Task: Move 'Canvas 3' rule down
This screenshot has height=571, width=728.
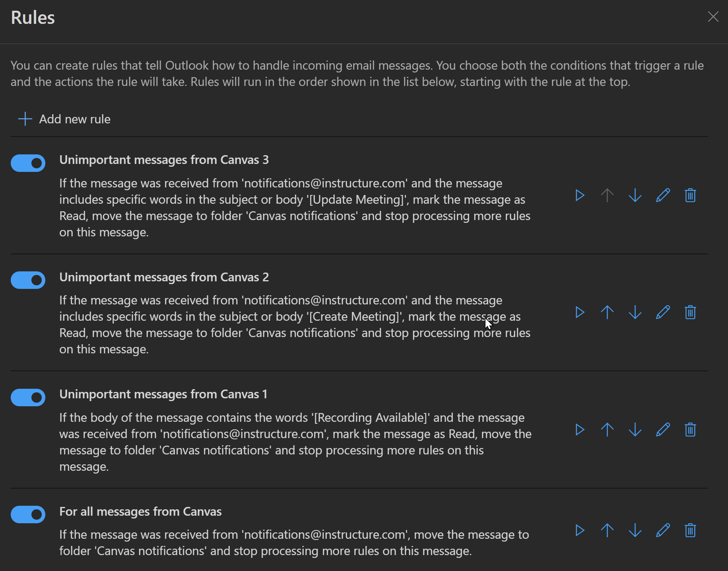Action: point(635,195)
